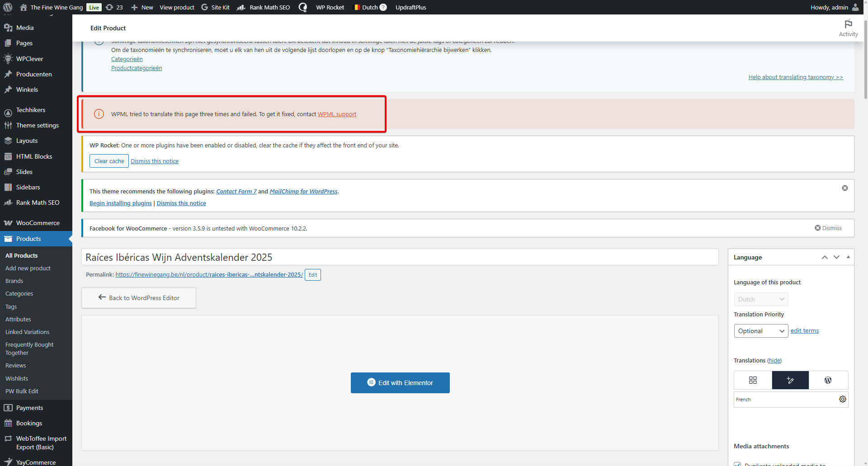Open the Dutch language help question mark

pyautogui.click(x=383, y=7)
